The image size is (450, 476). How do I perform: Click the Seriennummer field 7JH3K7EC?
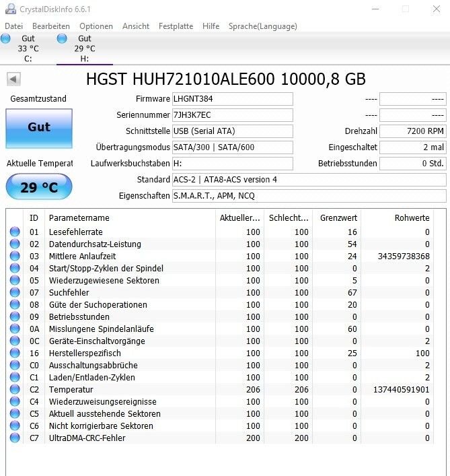pyautogui.click(x=233, y=115)
